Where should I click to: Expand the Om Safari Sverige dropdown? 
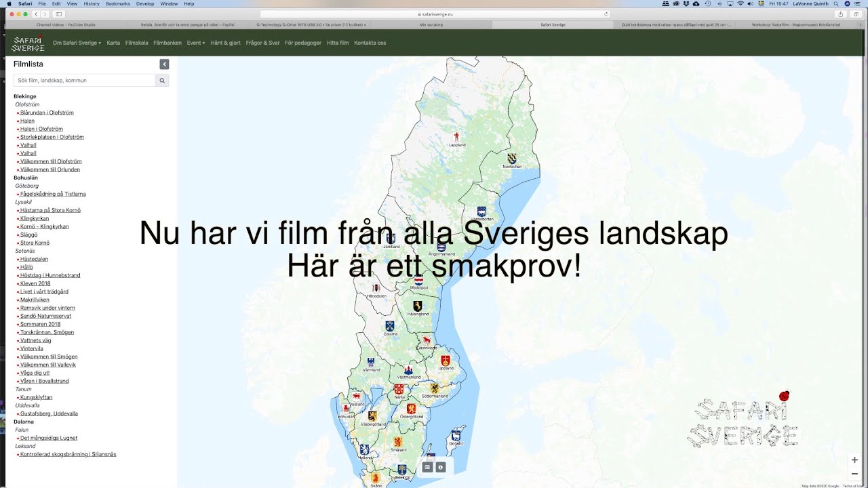point(77,43)
